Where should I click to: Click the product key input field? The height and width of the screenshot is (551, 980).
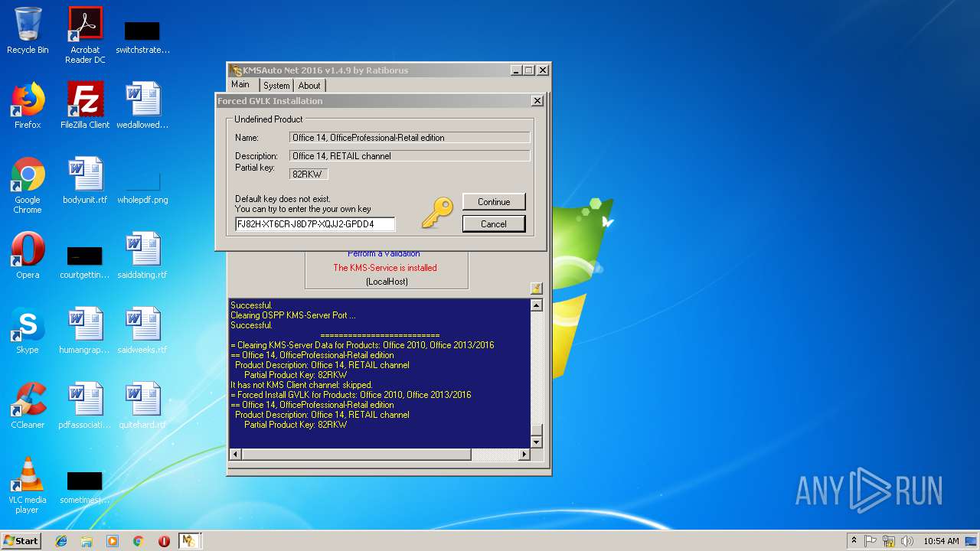tap(315, 224)
